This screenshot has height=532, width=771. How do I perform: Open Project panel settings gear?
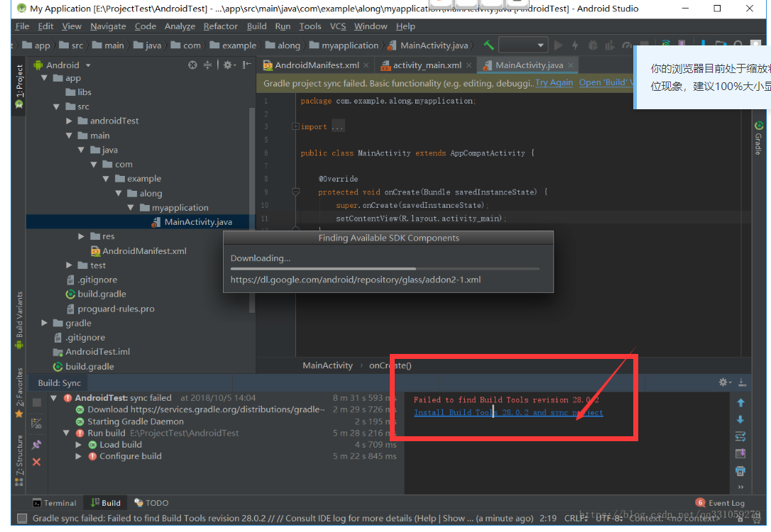[x=229, y=65]
